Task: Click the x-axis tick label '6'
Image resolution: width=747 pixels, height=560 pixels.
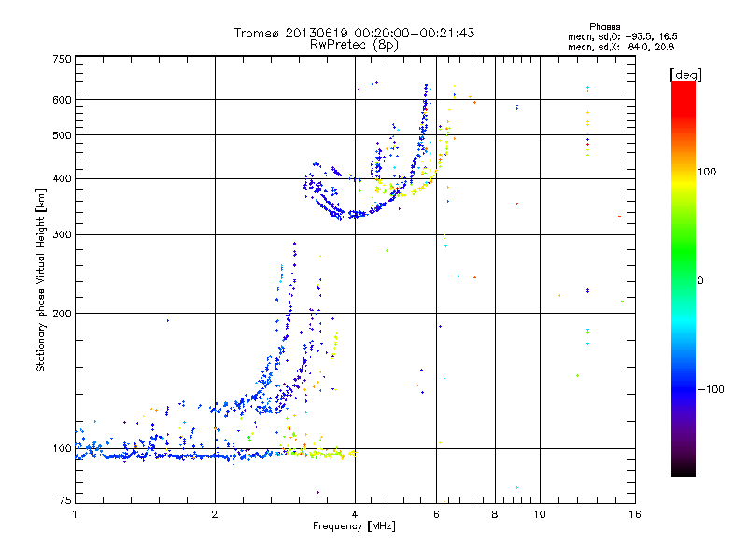Action: tap(436, 514)
